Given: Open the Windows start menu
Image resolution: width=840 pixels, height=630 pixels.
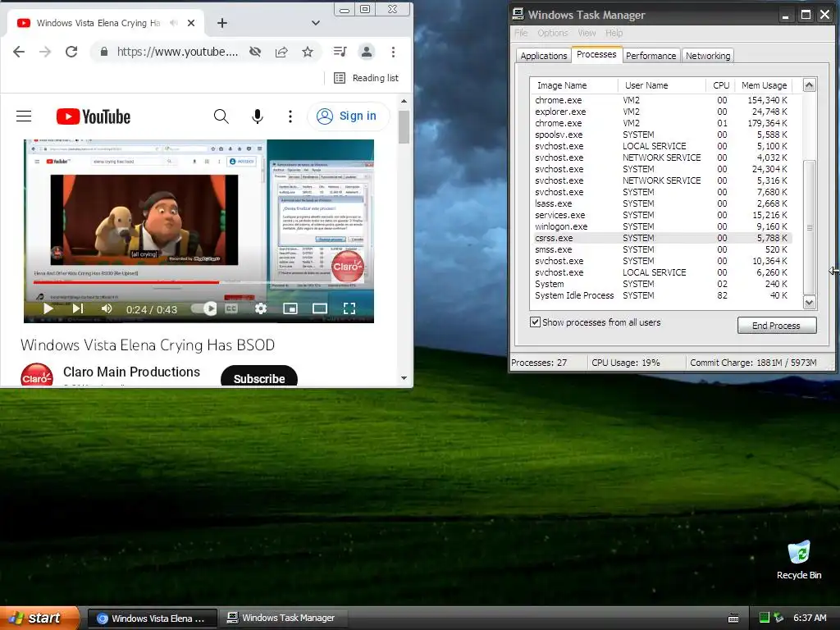Looking at the screenshot, I should point(39,618).
